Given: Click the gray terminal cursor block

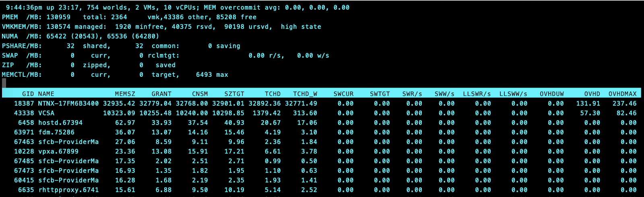Looking at the screenshot, I should coord(4,83).
